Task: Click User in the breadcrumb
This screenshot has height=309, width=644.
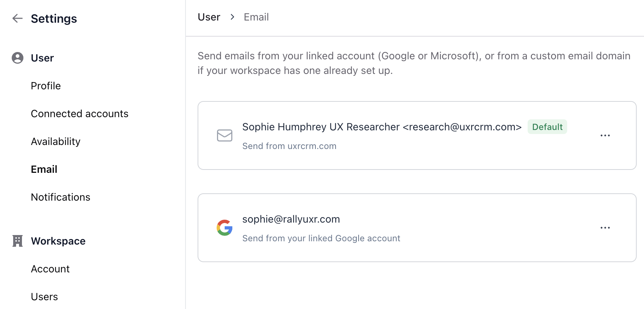Action: click(209, 17)
